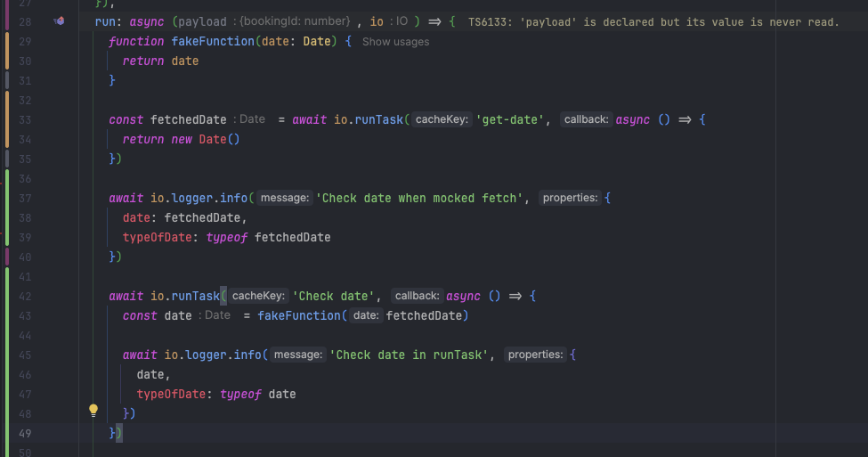
Task: Click the cacheKey: inlay hint on line 33
Action: 442,119
